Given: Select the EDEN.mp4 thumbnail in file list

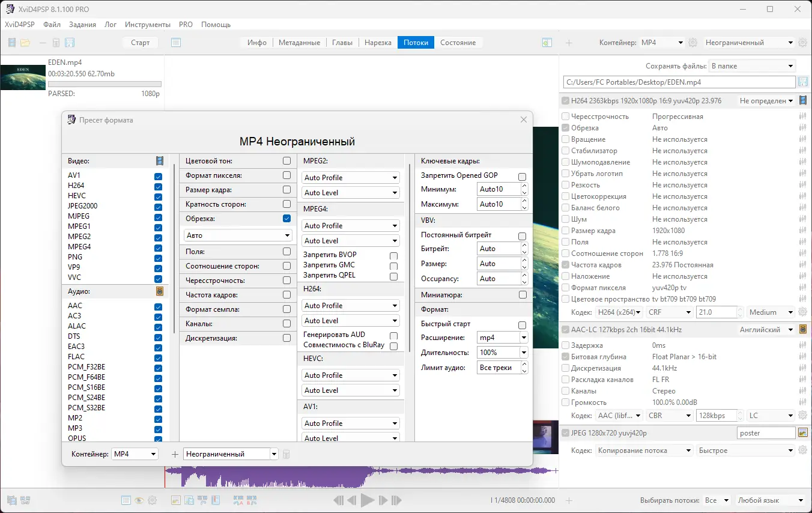Looking at the screenshot, I should [23, 77].
